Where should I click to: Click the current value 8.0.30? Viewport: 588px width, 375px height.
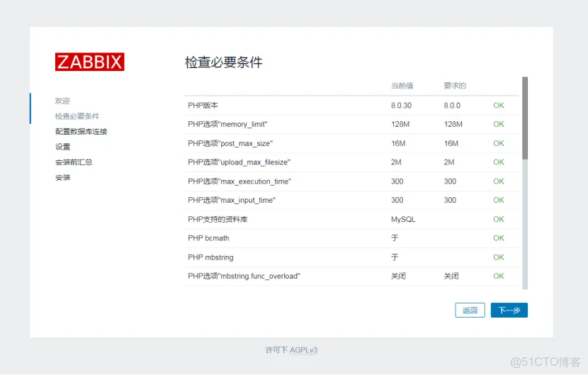(x=401, y=106)
